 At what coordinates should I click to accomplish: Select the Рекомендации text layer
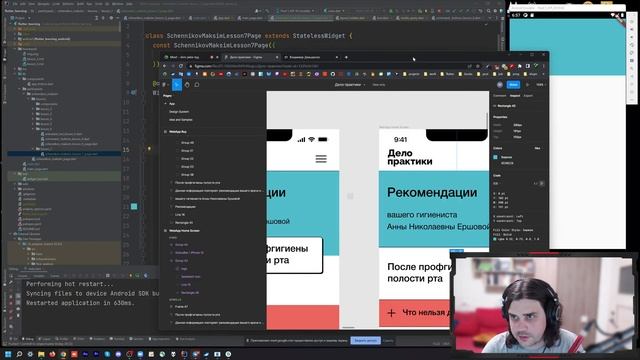185,207
